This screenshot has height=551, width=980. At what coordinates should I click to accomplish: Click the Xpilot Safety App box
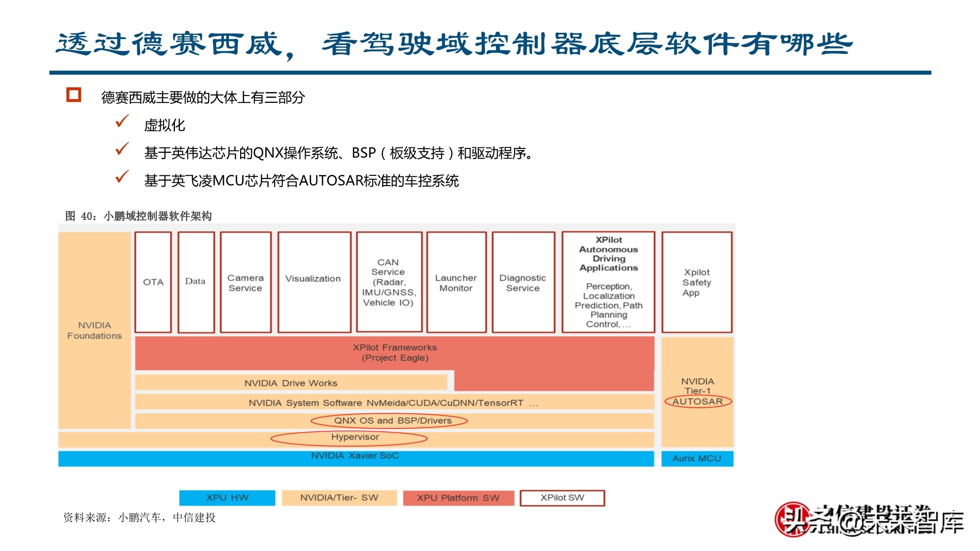point(697,282)
